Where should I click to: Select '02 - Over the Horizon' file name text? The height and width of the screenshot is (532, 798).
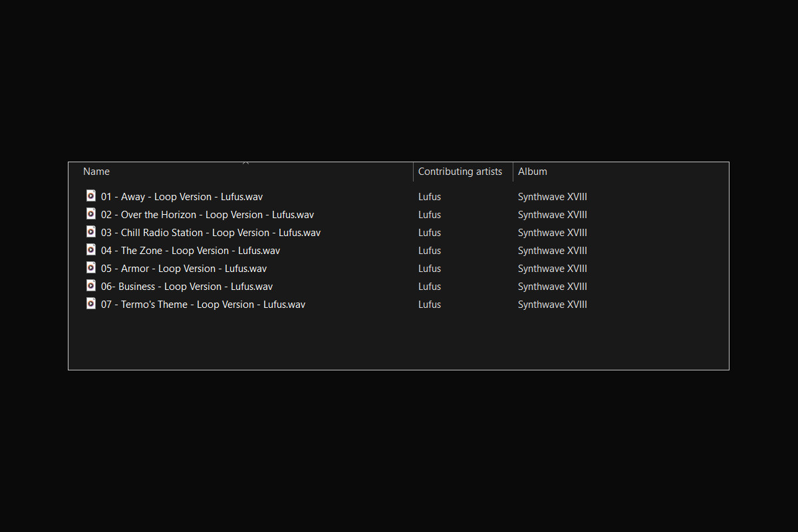click(x=207, y=215)
